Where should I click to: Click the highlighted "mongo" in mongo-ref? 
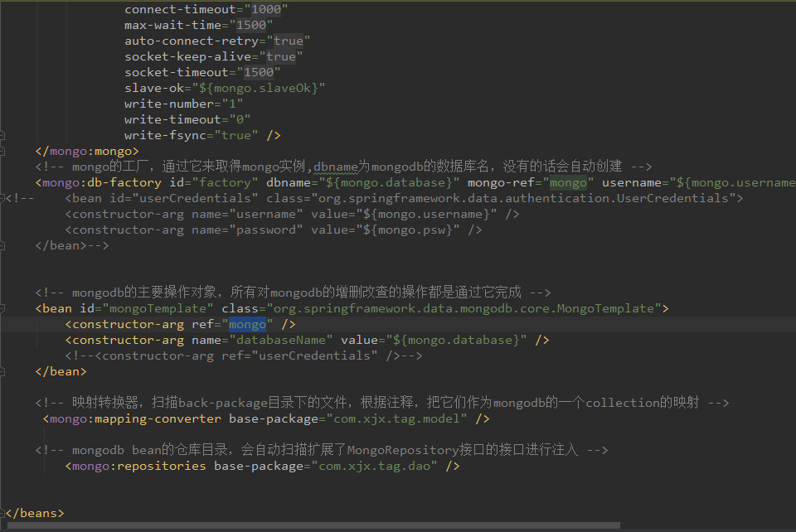pos(568,182)
